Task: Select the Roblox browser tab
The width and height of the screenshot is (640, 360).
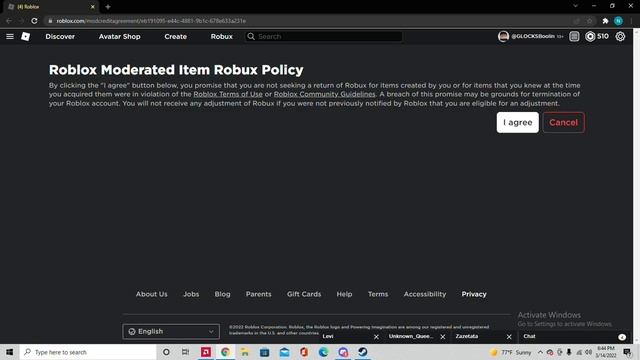Action: pos(50,7)
